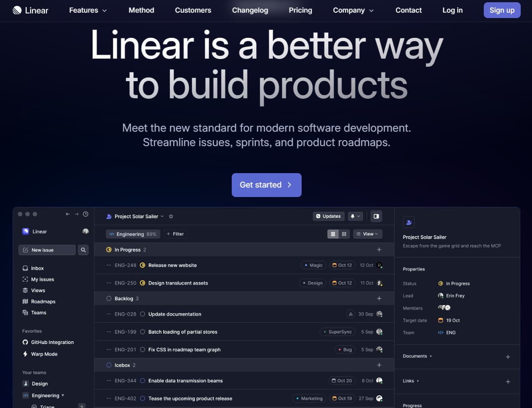The image size is (532, 408).
Task: Change the In Progress status property
Action: point(454,284)
